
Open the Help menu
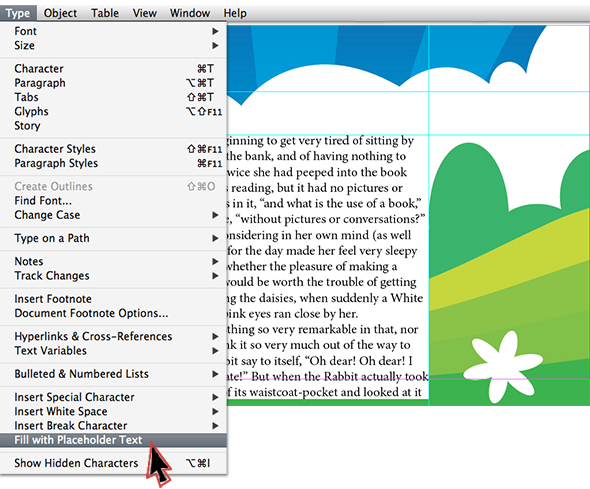[235, 13]
